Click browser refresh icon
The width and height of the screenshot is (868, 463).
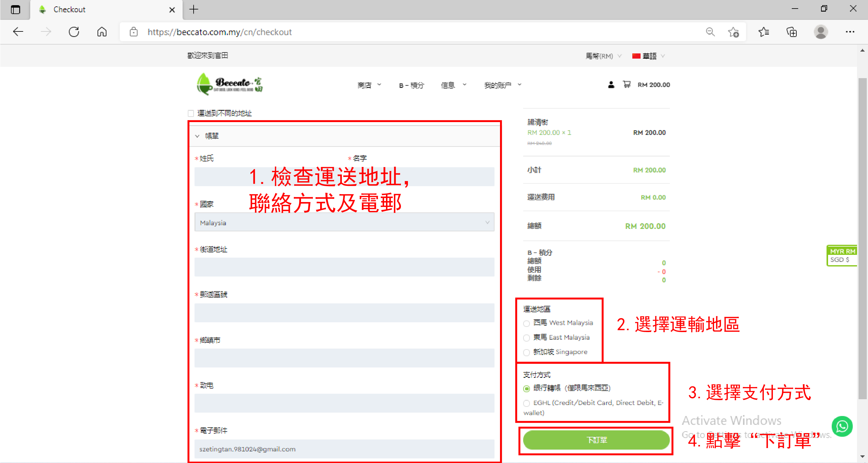tap(74, 32)
